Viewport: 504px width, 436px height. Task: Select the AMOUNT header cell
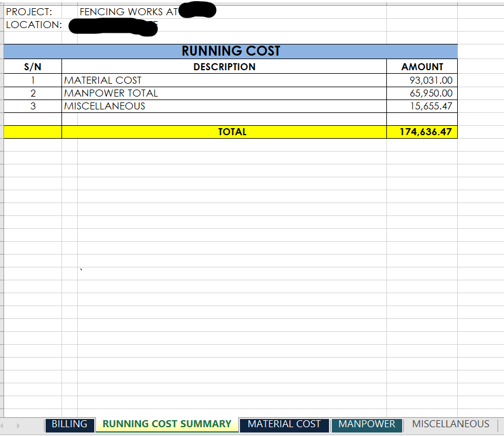pyautogui.click(x=421, y=67)
